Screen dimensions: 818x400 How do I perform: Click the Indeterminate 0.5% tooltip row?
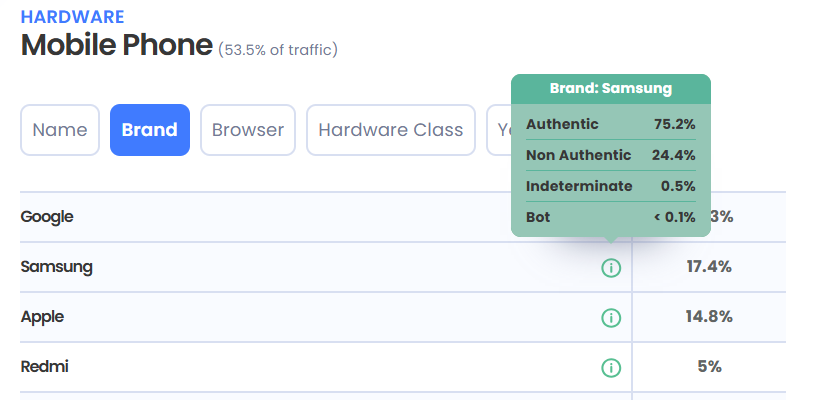[x=611, y=186]
